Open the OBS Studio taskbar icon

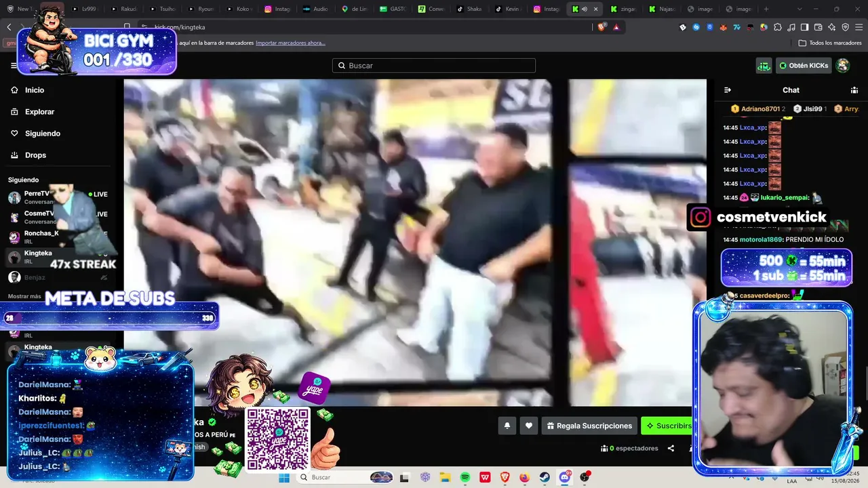click(585, 477)
